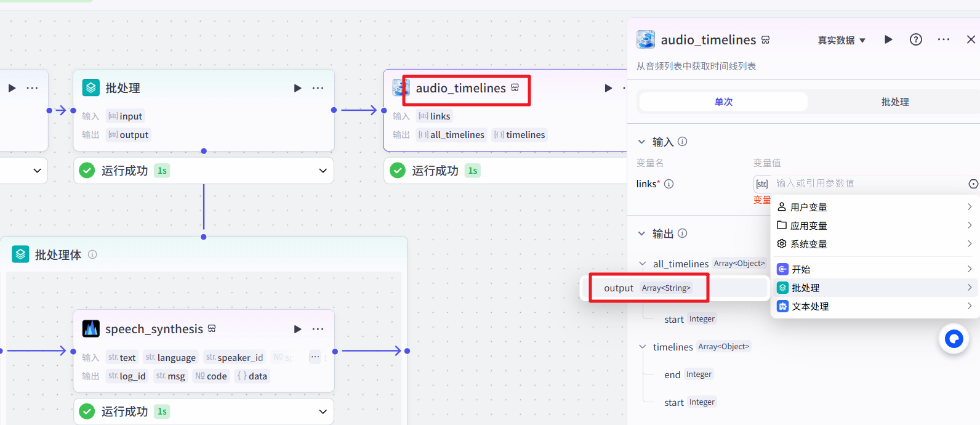Switch to the 批处理 tab
Viewport: 980px width, 425px height.
point(894,102)
